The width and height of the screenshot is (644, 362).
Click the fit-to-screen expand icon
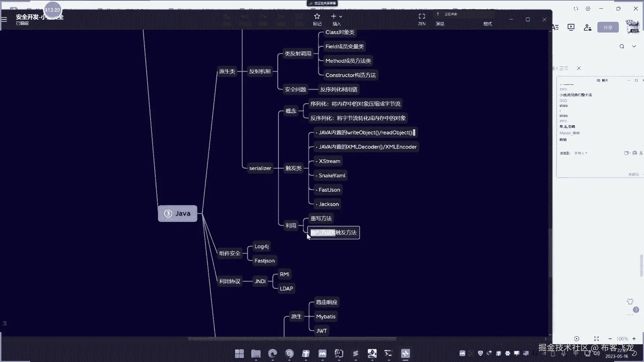[596, 339]
